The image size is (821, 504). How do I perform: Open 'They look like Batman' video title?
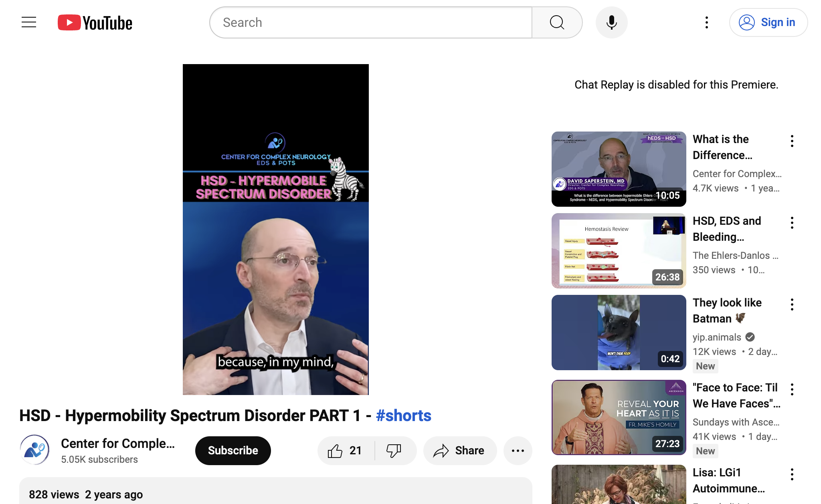pos(727,310)
